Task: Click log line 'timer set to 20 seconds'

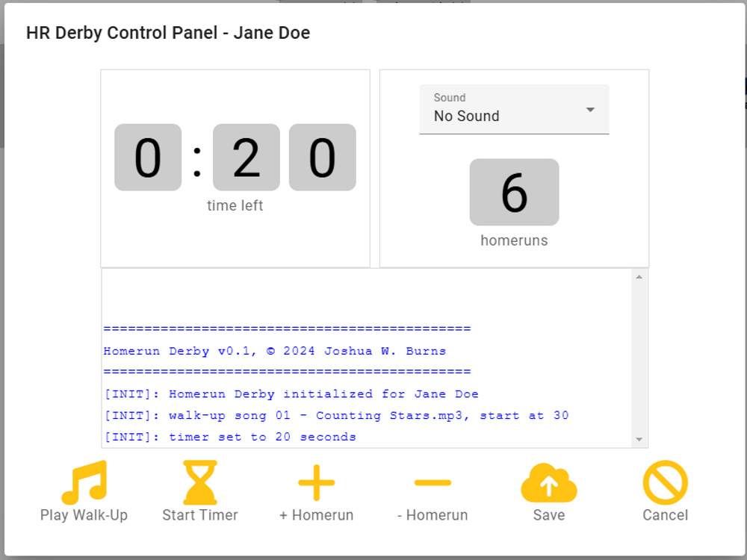Action: [230, 437]
